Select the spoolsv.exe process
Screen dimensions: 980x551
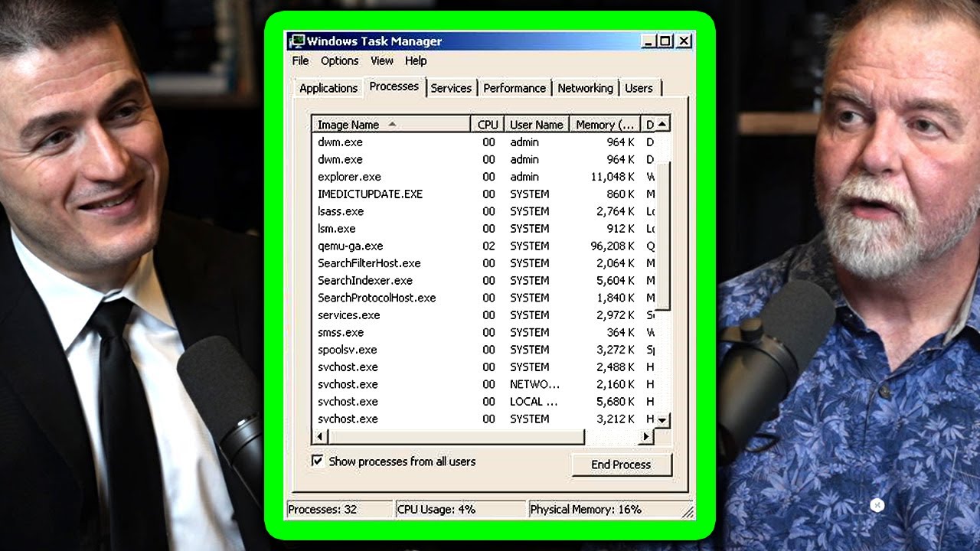484,350
